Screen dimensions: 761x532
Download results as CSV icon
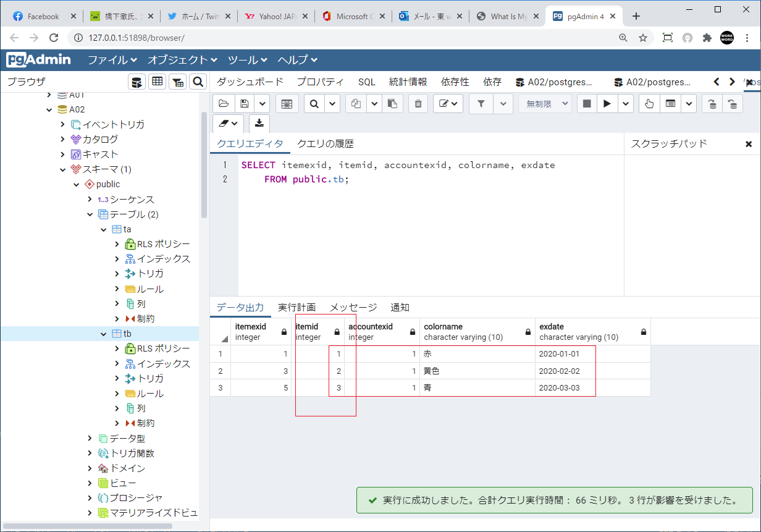click(259, 123)
